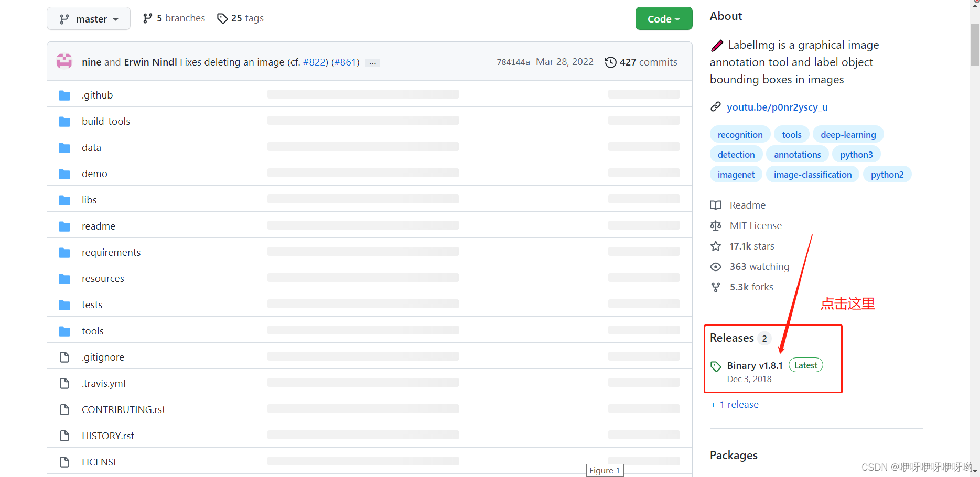The width and height of the screenshot is (980, 477).
Task: Open the demo folder
Action: tap(94, 174)
